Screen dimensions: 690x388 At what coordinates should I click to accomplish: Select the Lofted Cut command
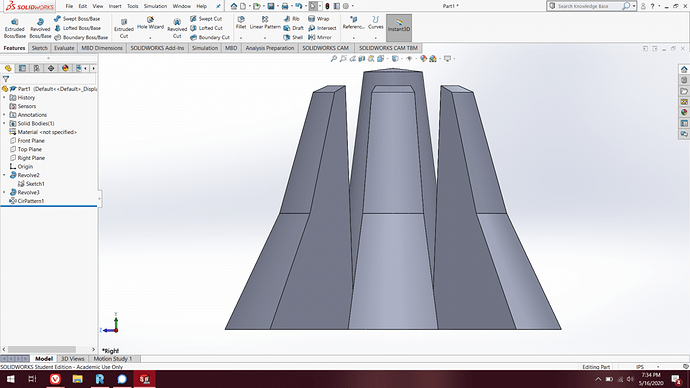pyautogui.click(x=206, y=28)
